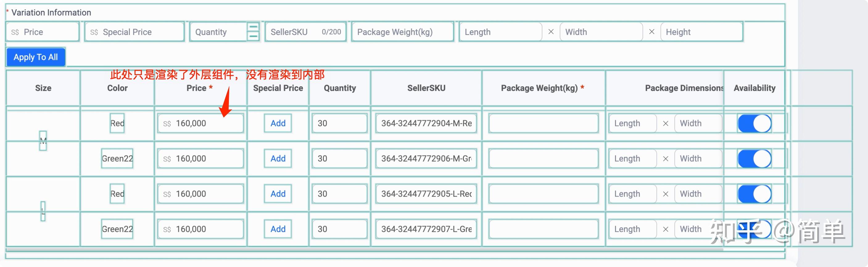Click the Apply To All button
Screen dimensions: 868x267
pos(36,57)
